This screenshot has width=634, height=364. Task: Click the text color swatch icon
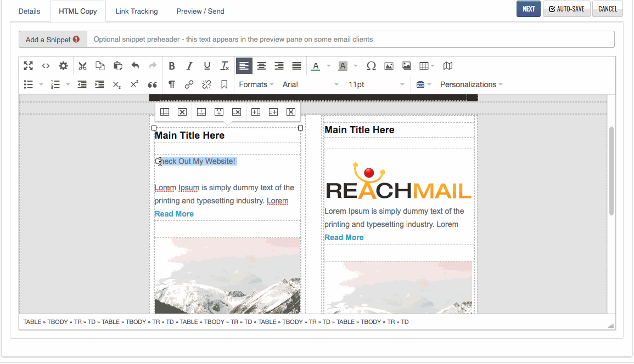pyautogui.click(x=316, y=66)
